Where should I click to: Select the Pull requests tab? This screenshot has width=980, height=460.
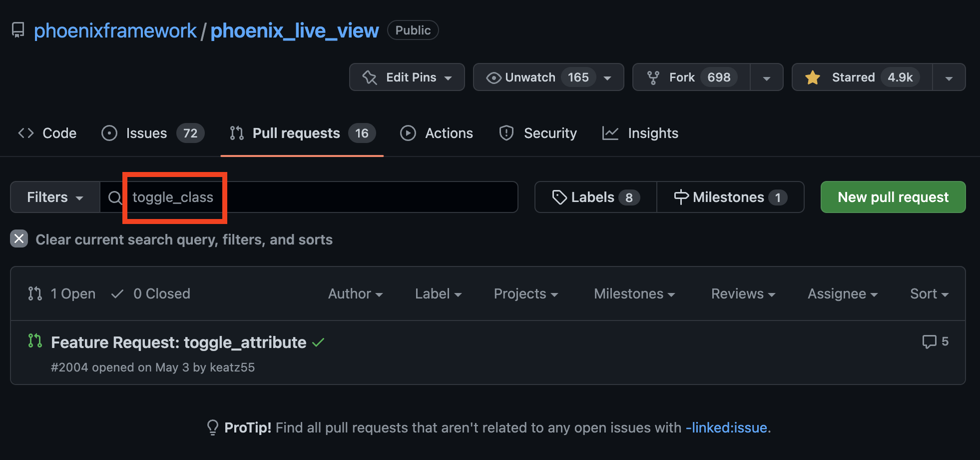coord(302,133)
